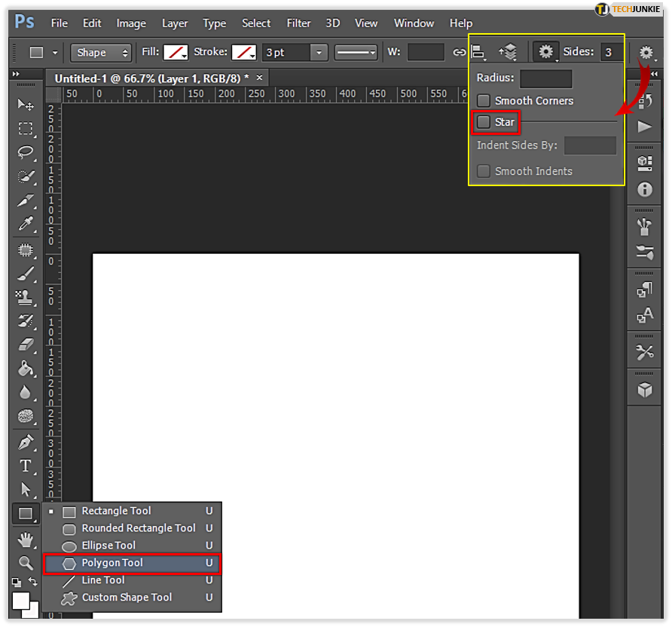
Task: Select the Lasso tool
Action: point(26,152)
